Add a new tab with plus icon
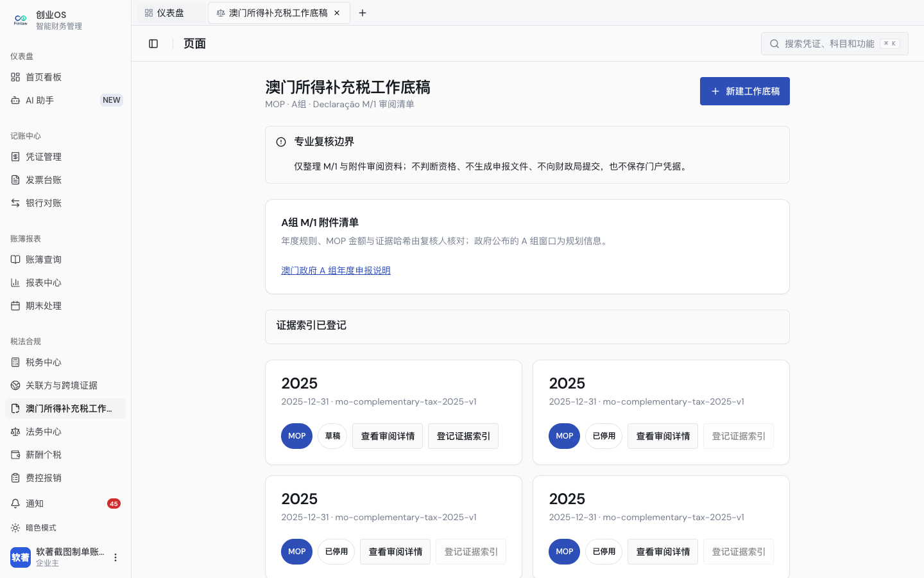This screenshot has height=578, width=924. pyautogui.click(x=363, y=13)
